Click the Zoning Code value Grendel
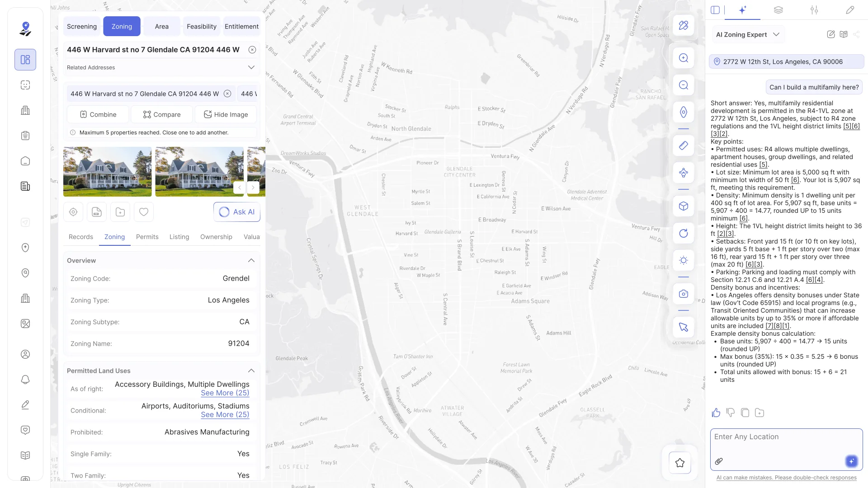Image resolution: width=868 pixels, height=488 pixels. click(236, 278)
